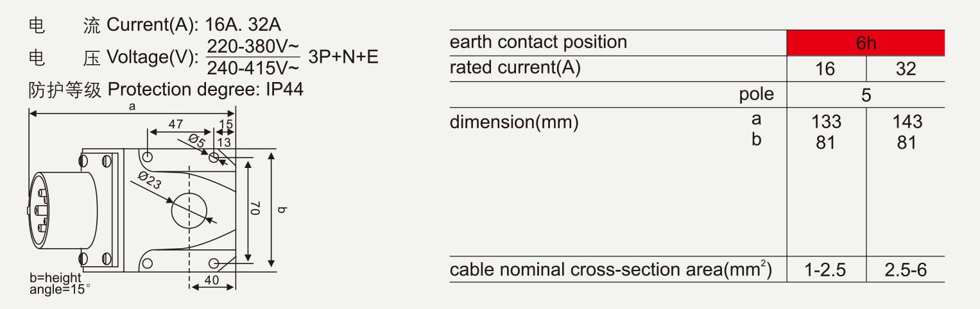The width and height of the screenshot is (980, 309).
Task: Click the 40 dimension label in drawing
Action: click(212, 280)
